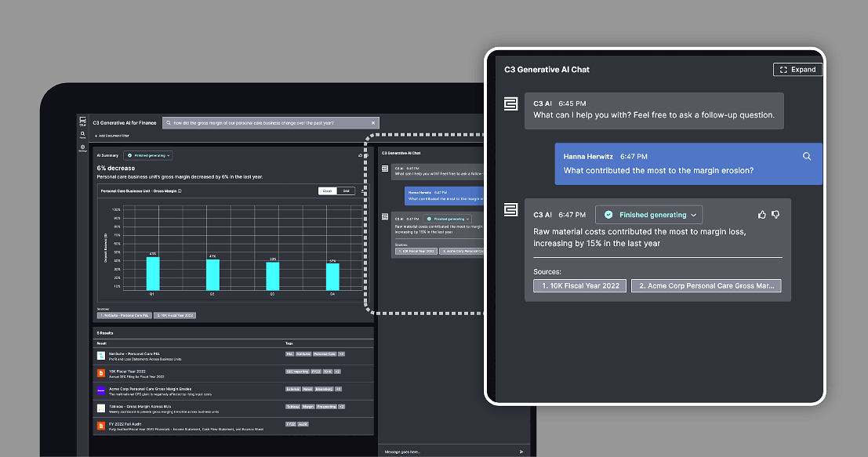Open the '10K Fiscal Year 2022' result title in results list

click(127, 372)
